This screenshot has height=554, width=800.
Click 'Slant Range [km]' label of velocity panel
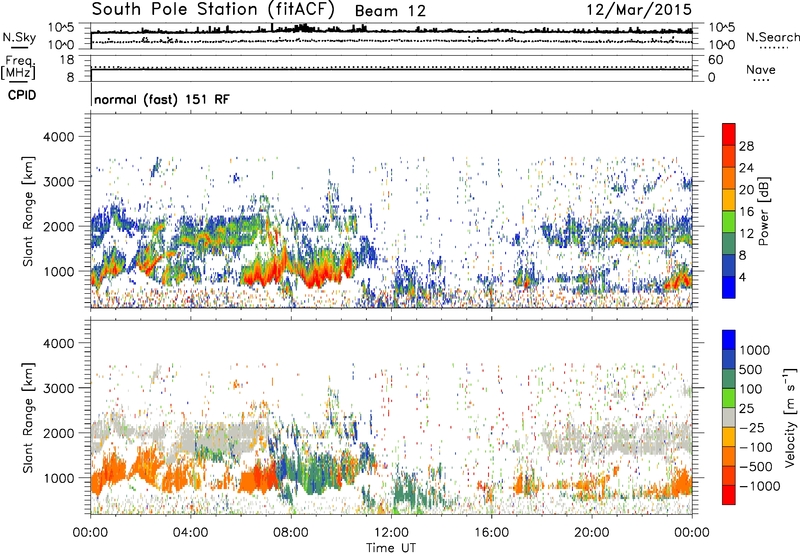28,417
